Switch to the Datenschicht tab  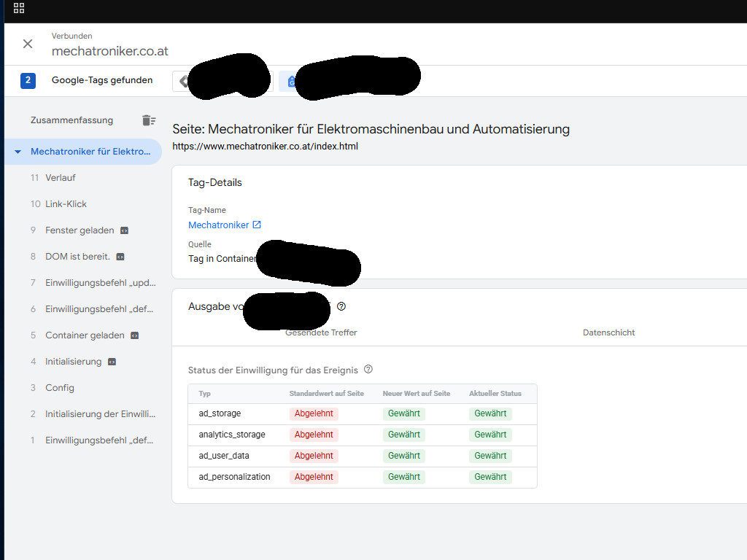(609, 332)
